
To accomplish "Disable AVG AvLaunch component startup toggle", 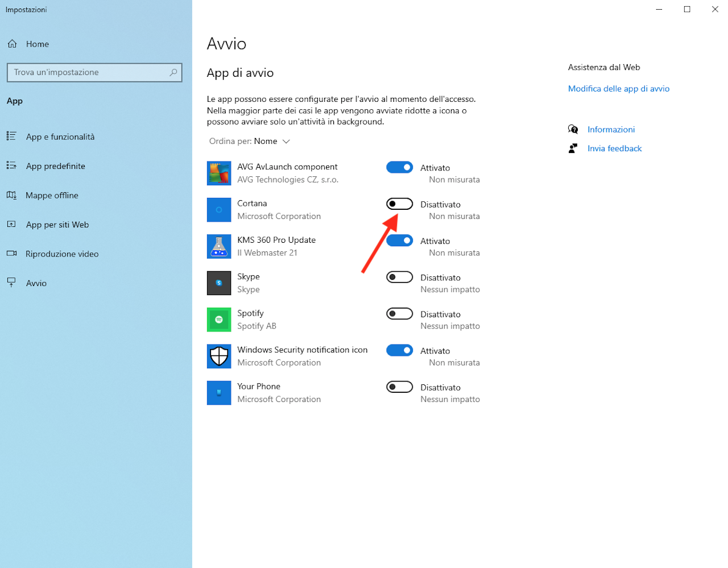I will (400, 167).
